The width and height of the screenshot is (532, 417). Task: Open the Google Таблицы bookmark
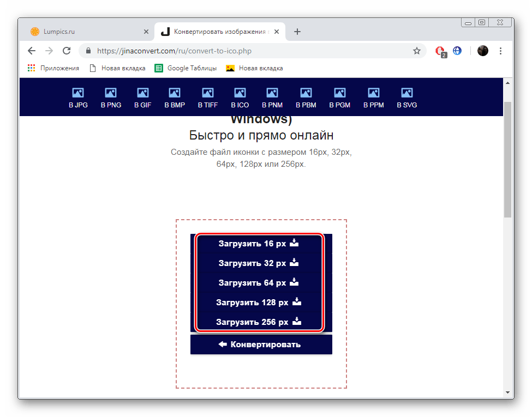click(x=186, y=68)
